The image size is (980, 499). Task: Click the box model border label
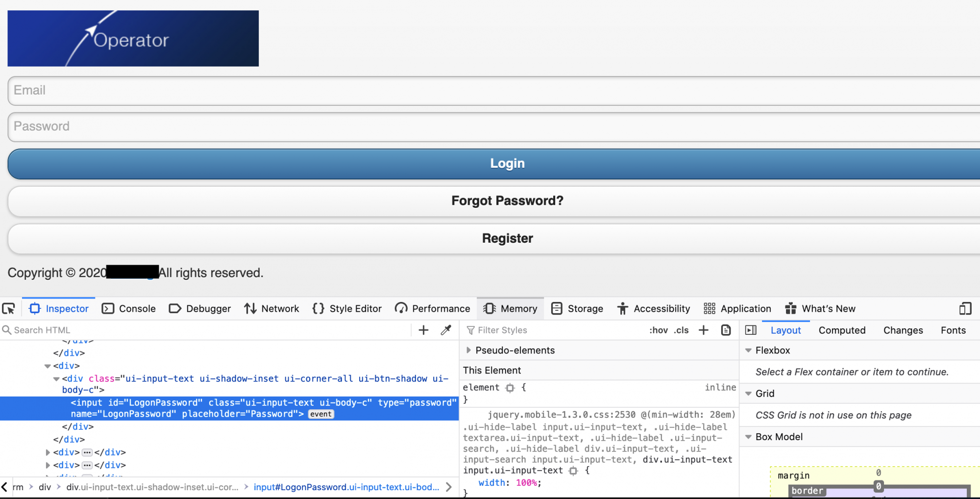pyautogui.click(x=807, y=491)
